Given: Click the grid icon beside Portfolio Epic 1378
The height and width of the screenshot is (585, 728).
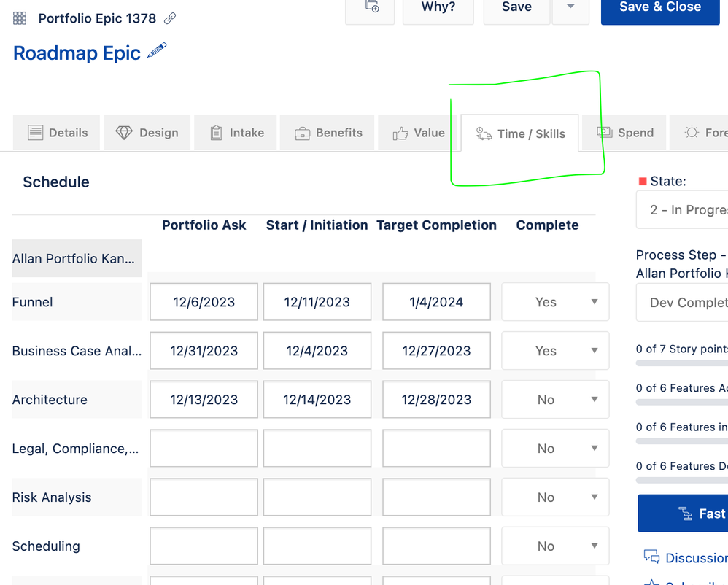Looking at the screenshot, I should pos(20,18).
